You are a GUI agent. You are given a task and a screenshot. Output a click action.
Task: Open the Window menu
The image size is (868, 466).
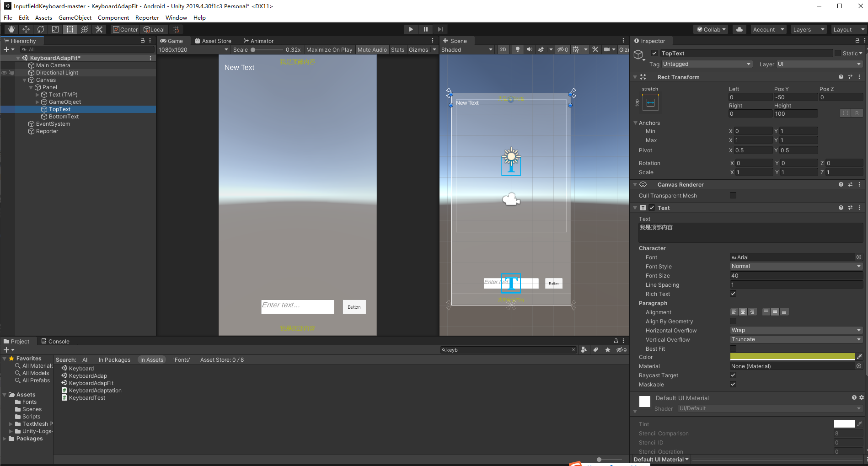[176, 17]
